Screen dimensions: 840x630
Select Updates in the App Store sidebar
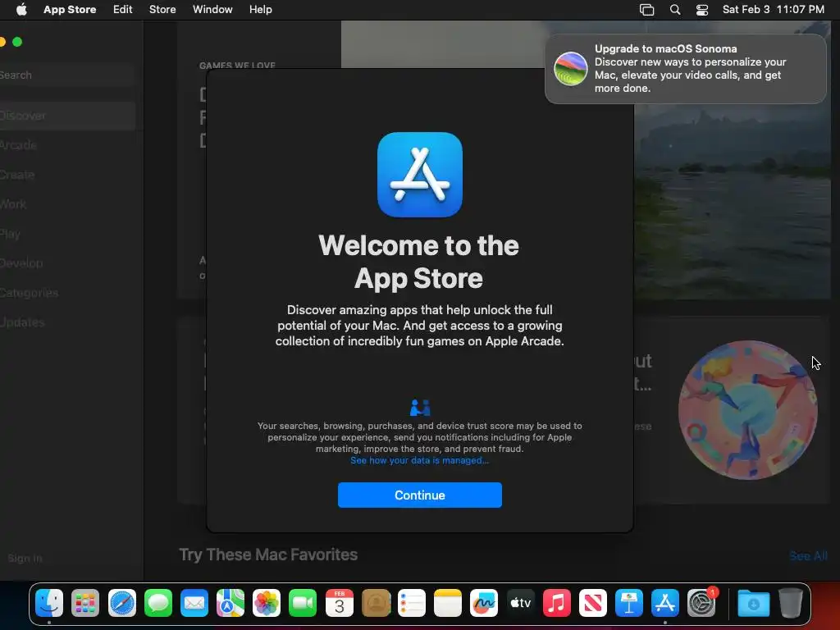66,322
